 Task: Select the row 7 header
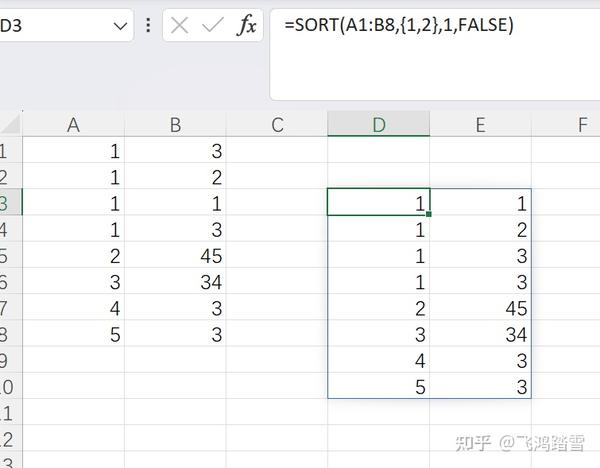pyautogui.click(x=5, y=309)
